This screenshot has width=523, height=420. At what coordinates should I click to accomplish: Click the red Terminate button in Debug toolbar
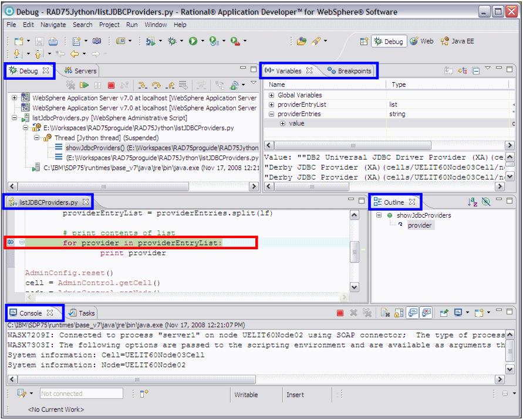pos(112,85)
